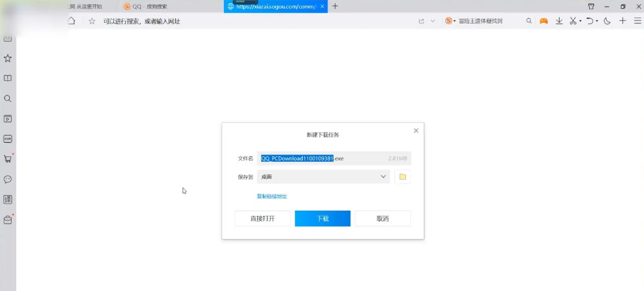Expand the undo closed tab dropdown arrow
Image resolution: width=644 pixels, height=291 pixels.
coord(597,21)
